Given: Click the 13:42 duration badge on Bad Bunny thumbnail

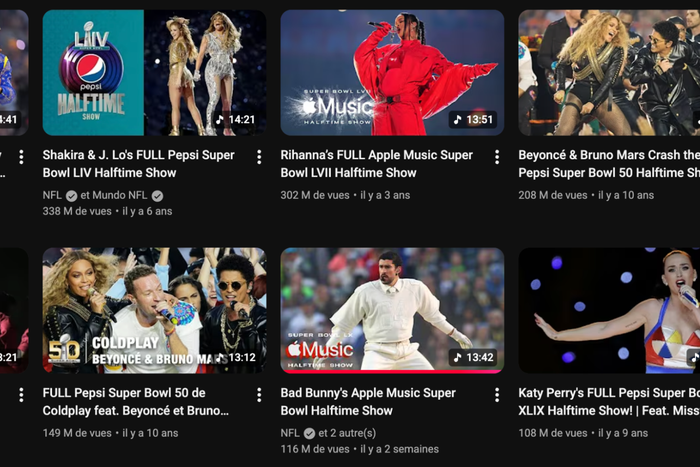Looking at the screenshot, I should [x=472, y=358].
